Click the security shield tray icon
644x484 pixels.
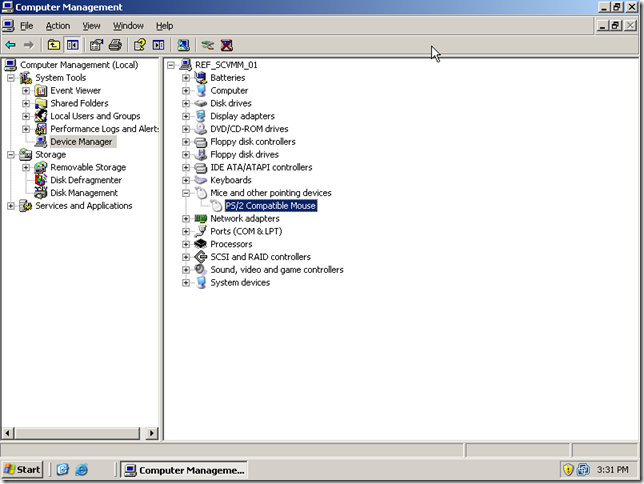click(x=568, y=469)
